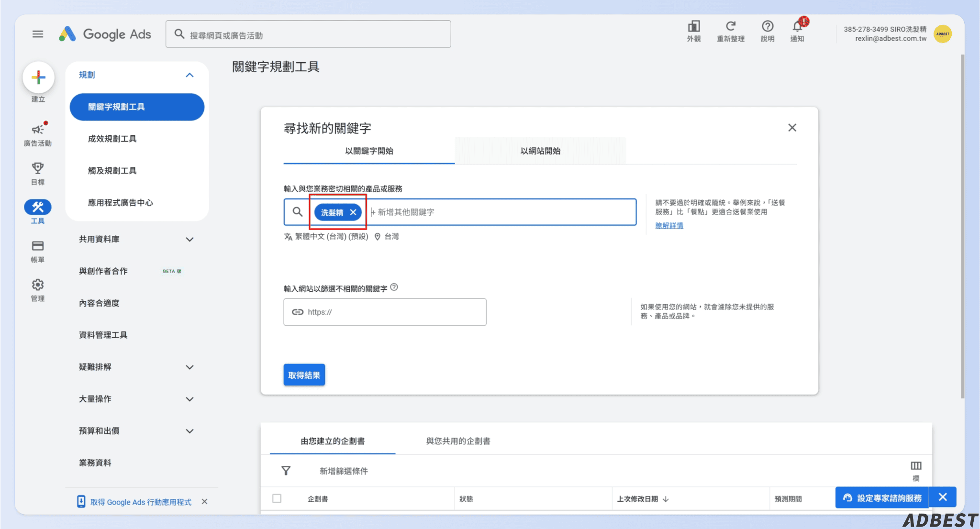
Task: Open the 與您共用的企劃書 tab
Action: click(457, 441)
